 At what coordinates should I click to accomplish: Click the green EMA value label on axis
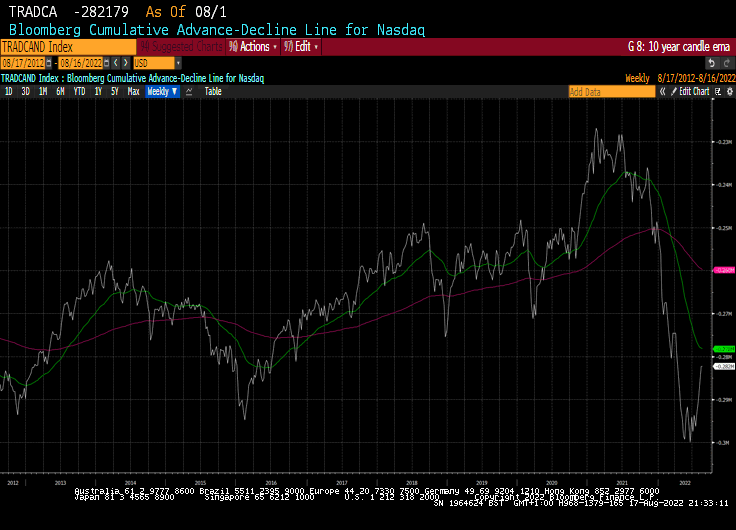click(724, 349)
